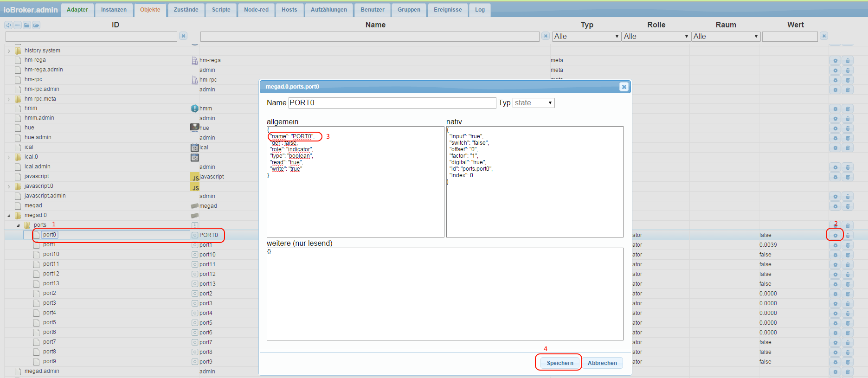Expand the javascript.0 folder
The width and height of the screenshot is (868, 378).
click(x=9, y=186)
